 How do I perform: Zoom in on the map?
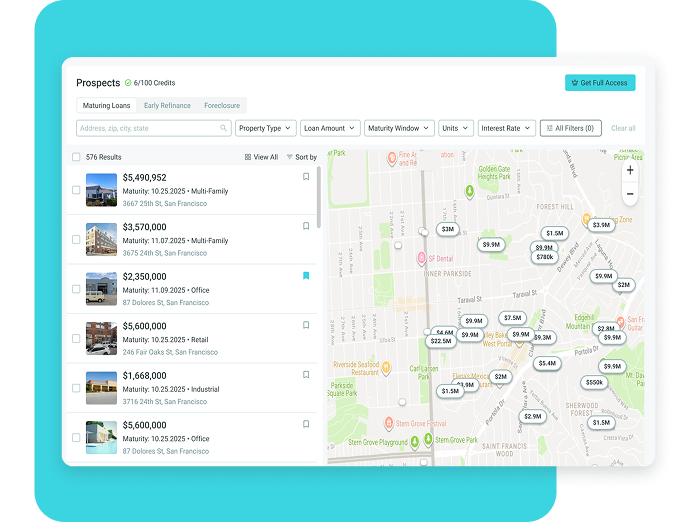629,171
